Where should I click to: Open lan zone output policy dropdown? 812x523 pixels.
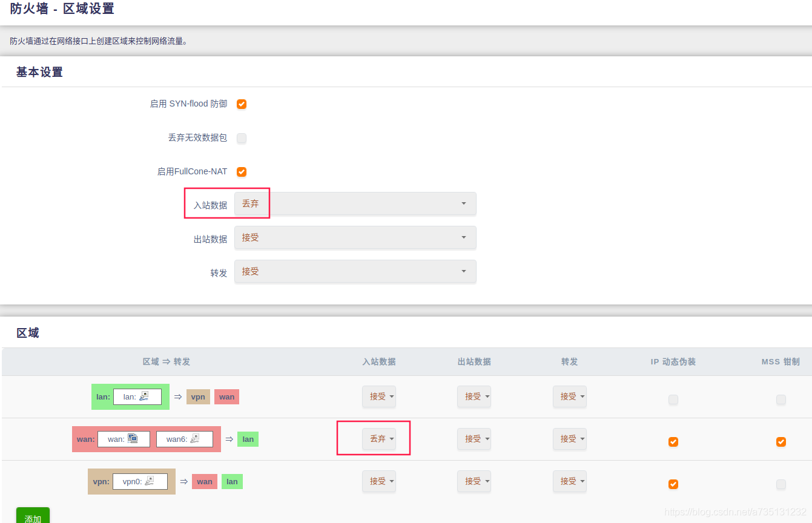pos(474,396)
